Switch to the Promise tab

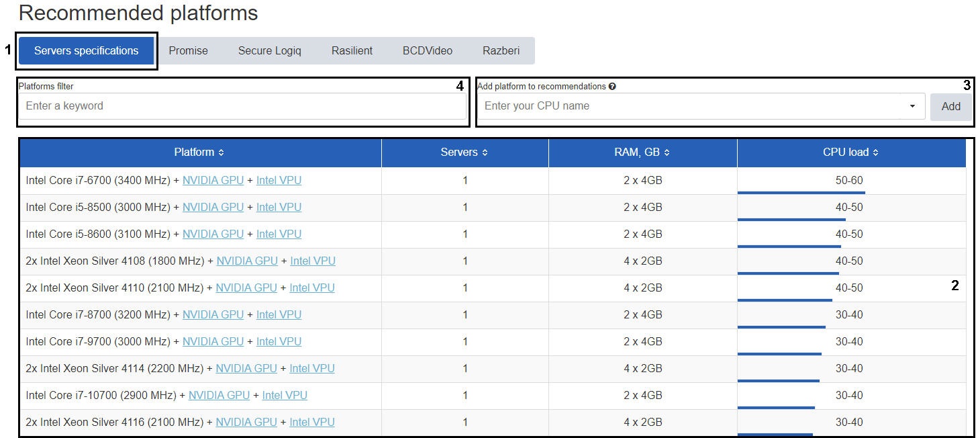[x=188, y=51]
